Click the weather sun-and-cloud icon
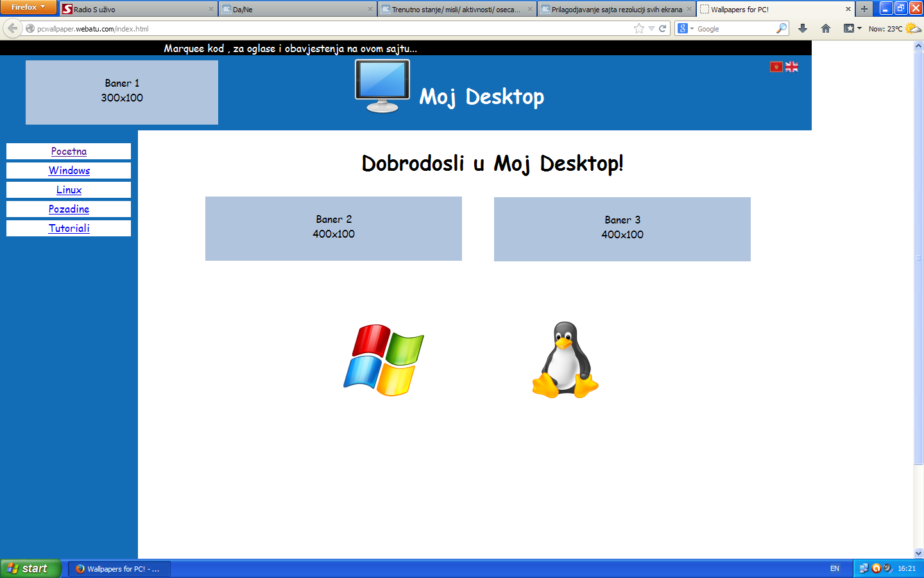Image resolution: width=924 pixels, height=578 pixels. (x=913, y=28)
